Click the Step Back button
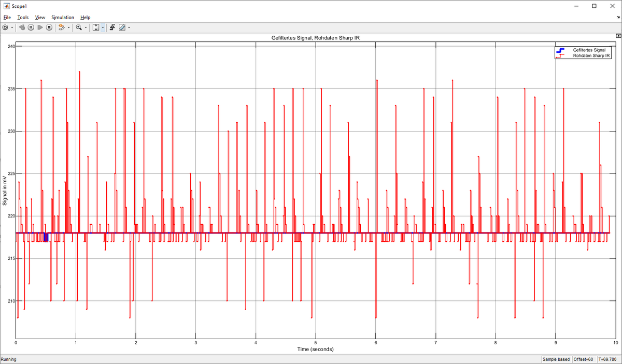The height and width of the screenshot is (364, 622). coord(22,27)
